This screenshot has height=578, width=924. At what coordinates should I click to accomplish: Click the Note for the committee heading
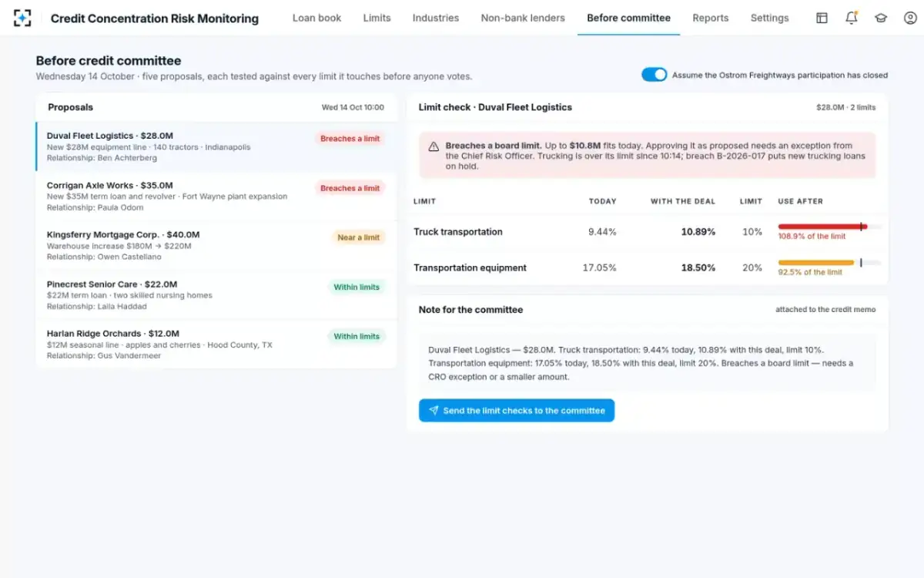click(x=470, y=310)
